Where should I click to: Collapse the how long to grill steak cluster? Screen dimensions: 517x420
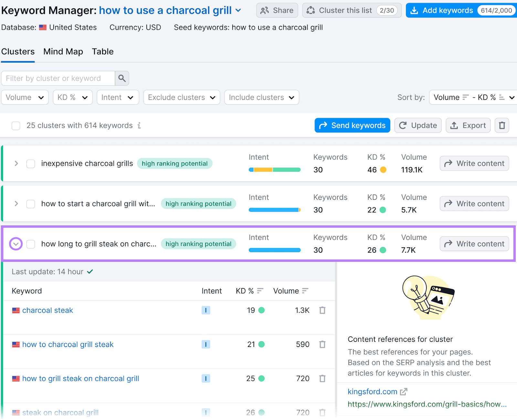[16, 244]
